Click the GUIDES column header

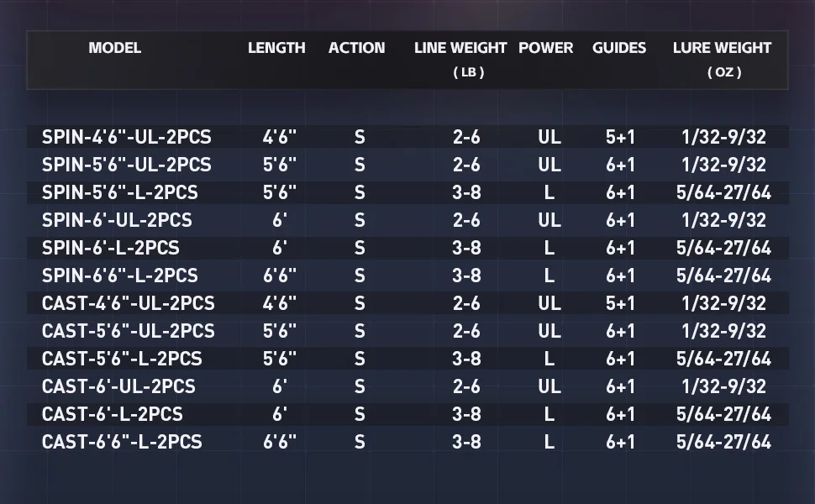[619, 48]
